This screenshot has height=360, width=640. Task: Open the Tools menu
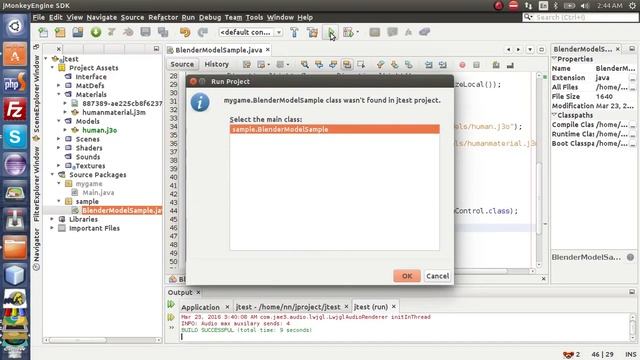coord(254,17)
